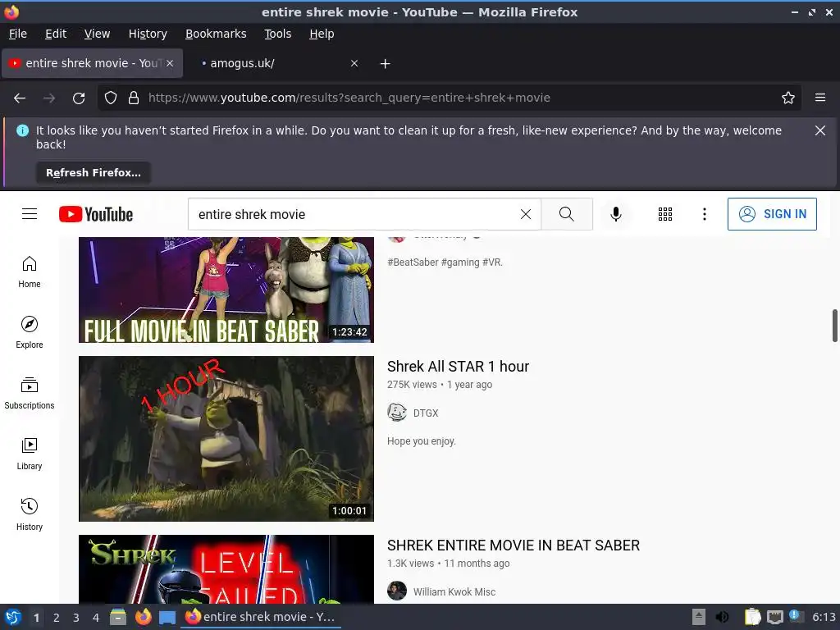Click entire shrek movie taskbar window button
Viewport: 840px width, 630px height.
click(260, 617)
